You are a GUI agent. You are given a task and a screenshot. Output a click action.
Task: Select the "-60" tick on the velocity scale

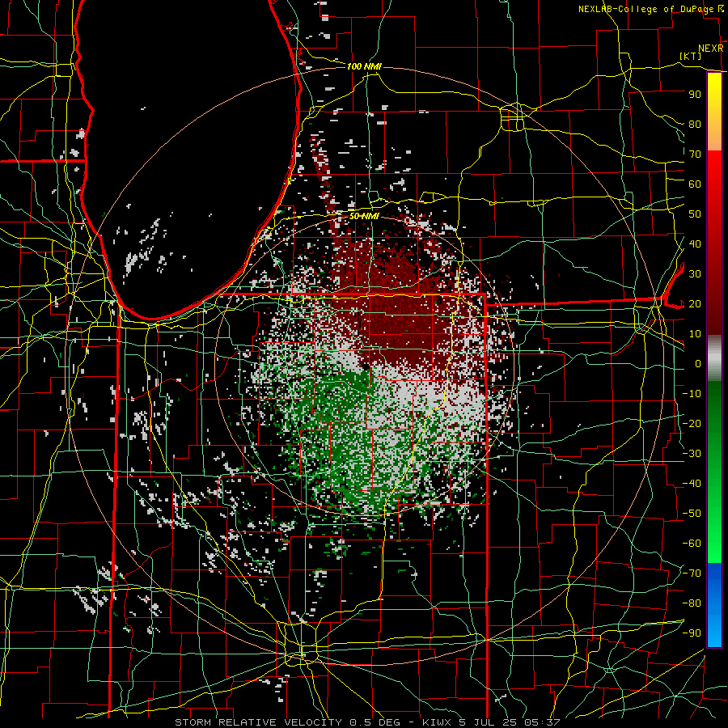coord(692,544)
